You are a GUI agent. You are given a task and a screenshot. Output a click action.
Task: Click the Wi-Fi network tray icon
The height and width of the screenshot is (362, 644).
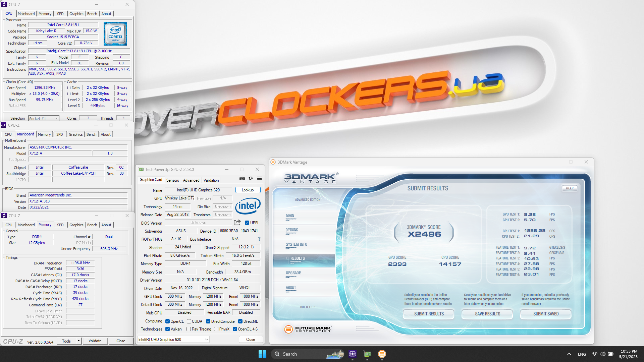(x=594, y=354)
